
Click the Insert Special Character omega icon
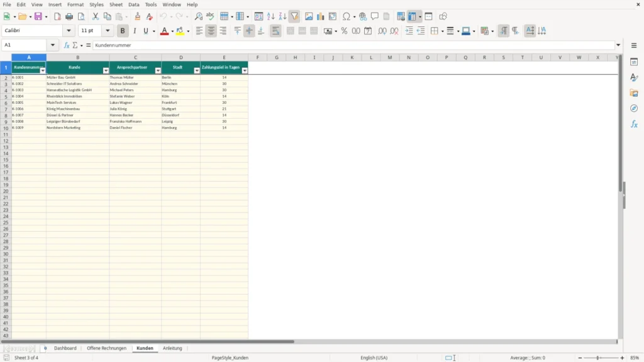click(x=347, y=16)
